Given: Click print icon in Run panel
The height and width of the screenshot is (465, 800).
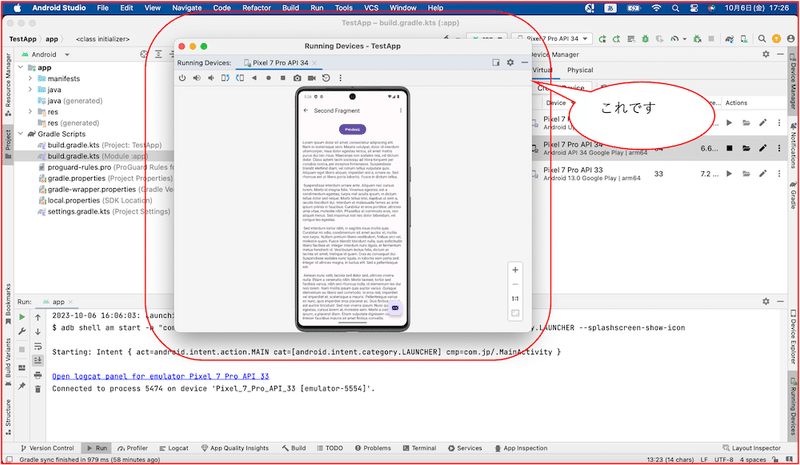Looking at the screenshot, I should pos(38,375).
